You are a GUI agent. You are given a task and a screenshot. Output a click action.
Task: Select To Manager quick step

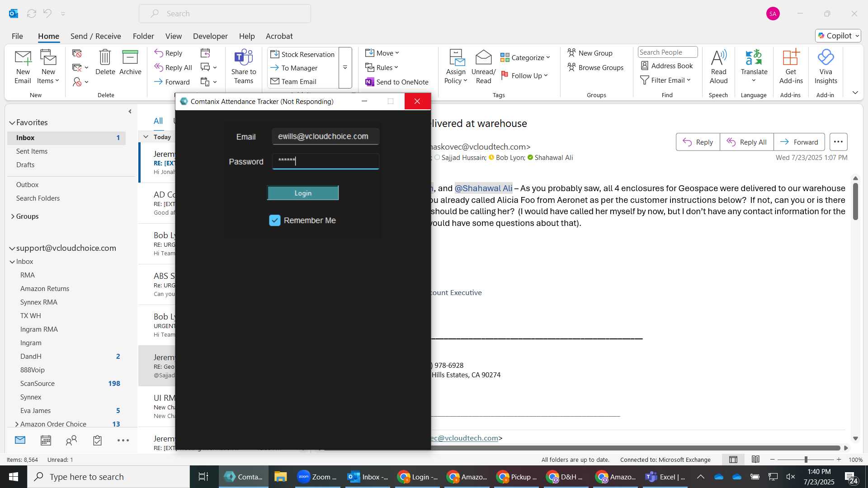pos(294,68)
